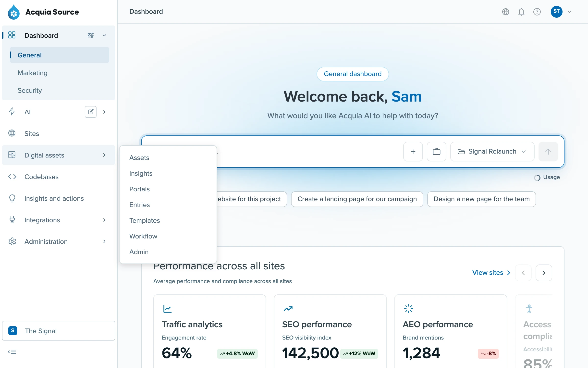Image resolution: width=588 pixels, height=368 pixels.
Task: Open the language globe icon in header
Action: pyautogui.click(x=505, y=12)
